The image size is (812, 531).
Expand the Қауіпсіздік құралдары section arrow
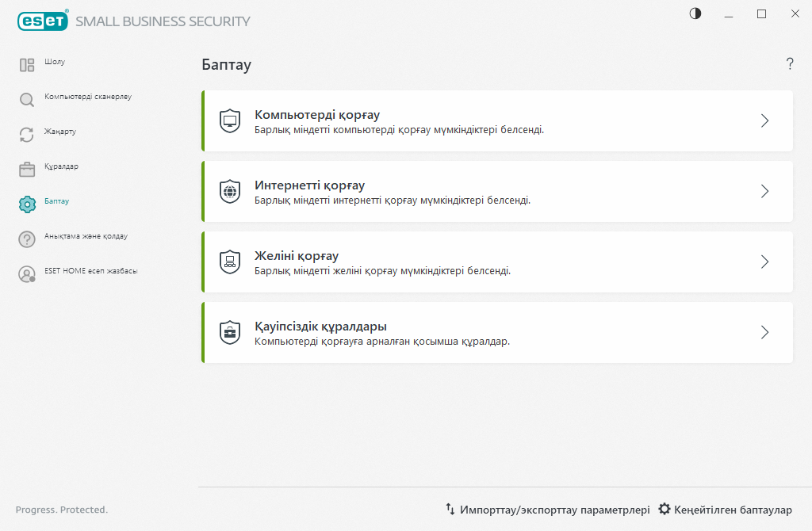point(765,333)
